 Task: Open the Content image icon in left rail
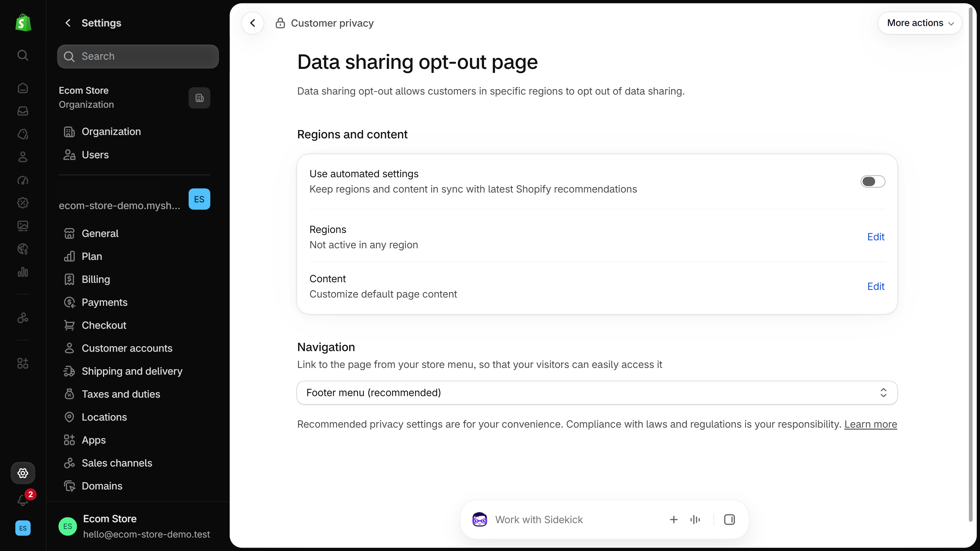pos(23,226)
